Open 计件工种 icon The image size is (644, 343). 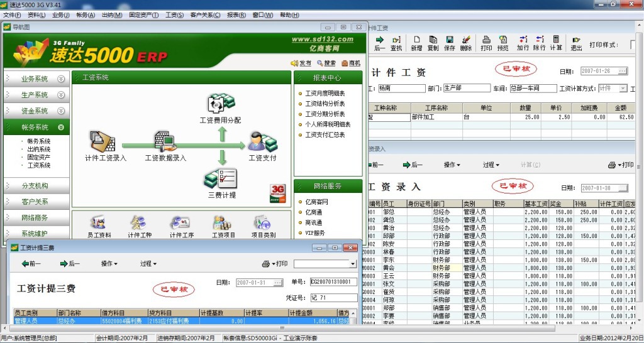coord(140,223)
